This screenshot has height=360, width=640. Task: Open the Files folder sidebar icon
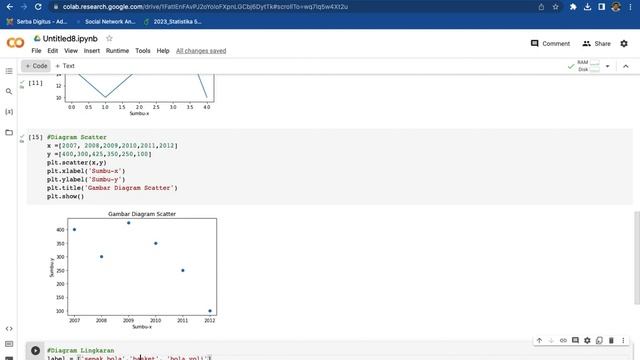tap(9, 132)
